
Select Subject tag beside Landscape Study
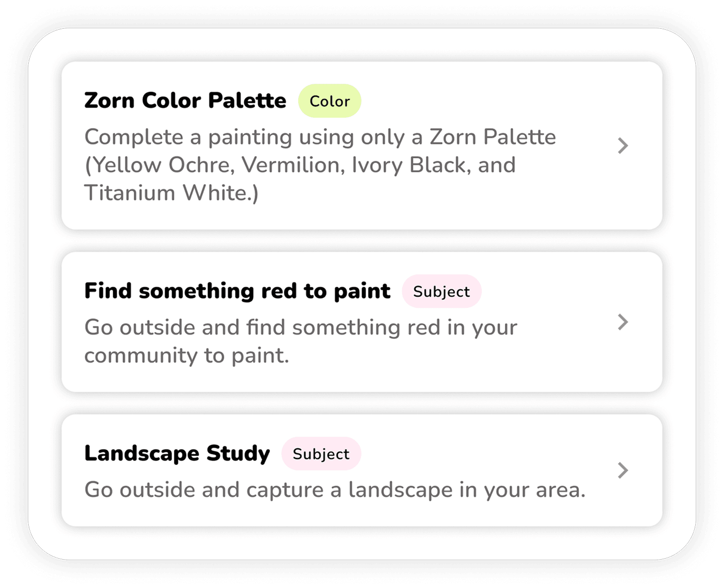[321, 454]
